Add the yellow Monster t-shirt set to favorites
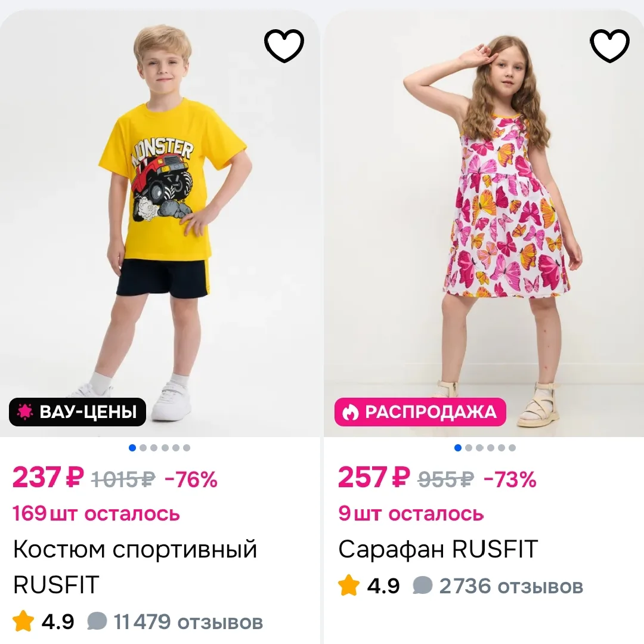644x644 pixels. 284,46
